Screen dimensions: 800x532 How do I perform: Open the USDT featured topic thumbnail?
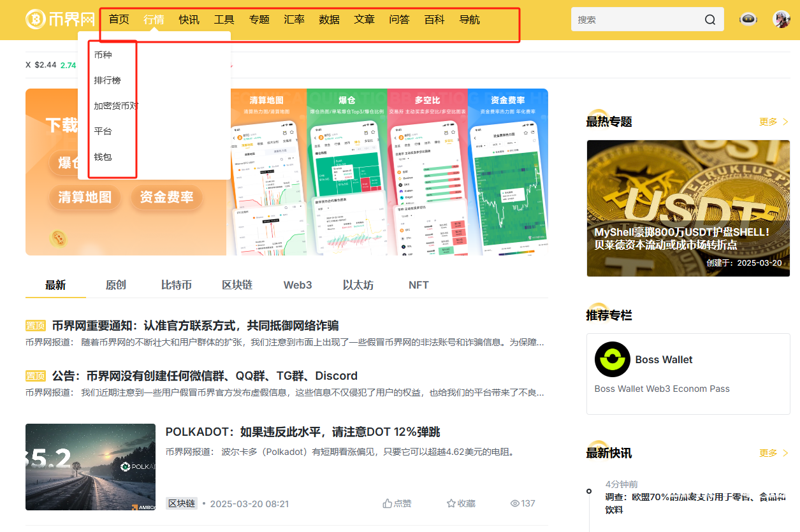[688, 208]
